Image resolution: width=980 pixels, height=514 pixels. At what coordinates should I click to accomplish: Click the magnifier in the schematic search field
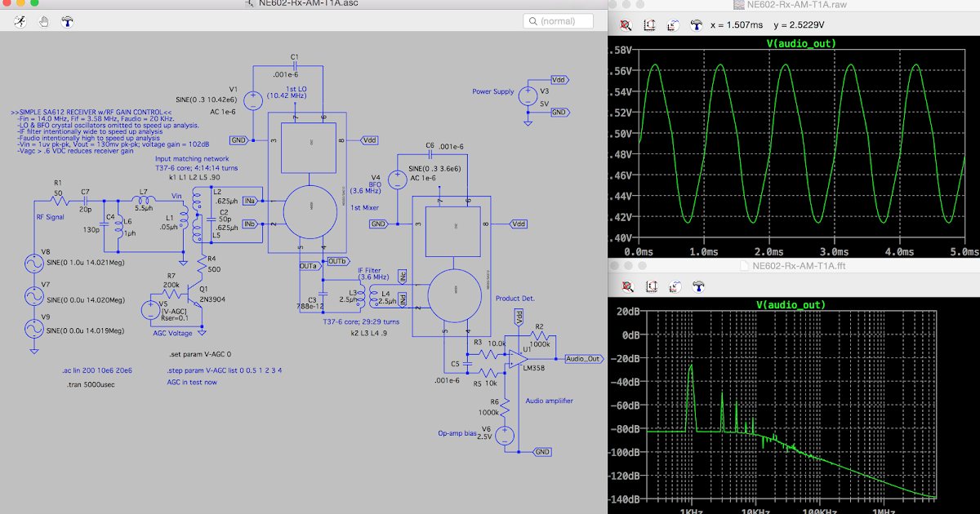coord(532,20)
